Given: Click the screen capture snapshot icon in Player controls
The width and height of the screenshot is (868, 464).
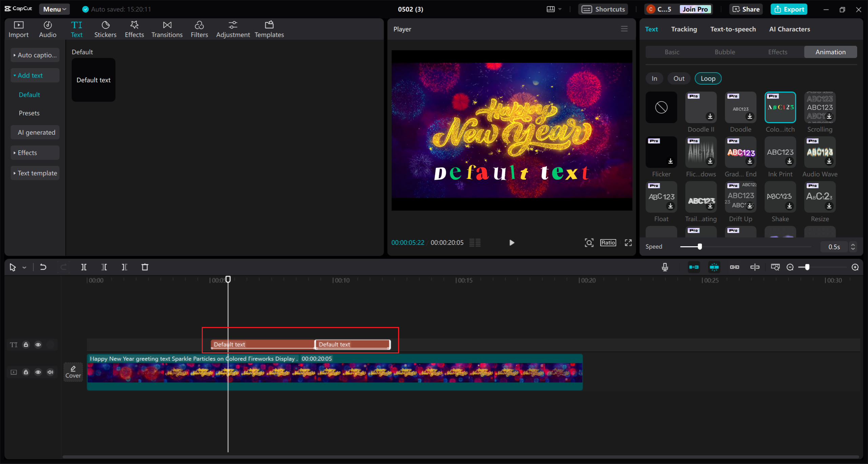Looking at the screenshot, I should tap(589, 243).
